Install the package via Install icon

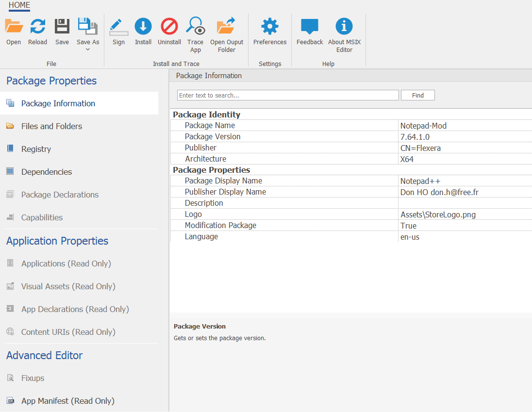pyautogui.click(x=143, y=27)
